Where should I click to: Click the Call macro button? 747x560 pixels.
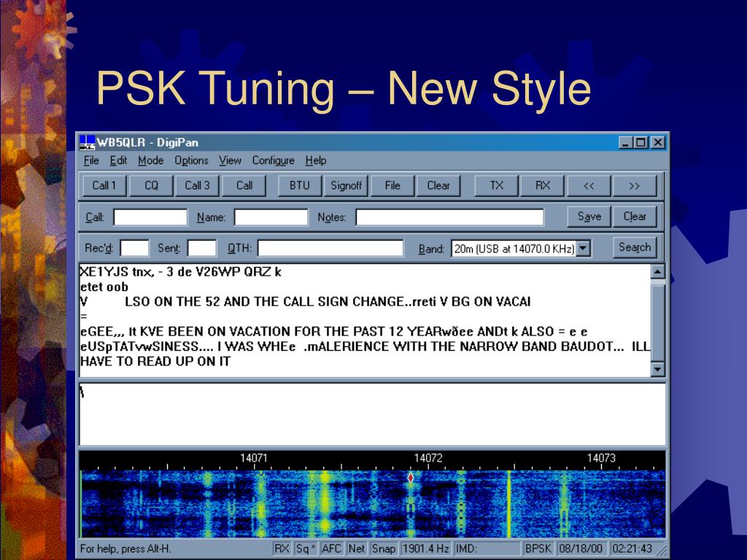[x=244, y=186]
